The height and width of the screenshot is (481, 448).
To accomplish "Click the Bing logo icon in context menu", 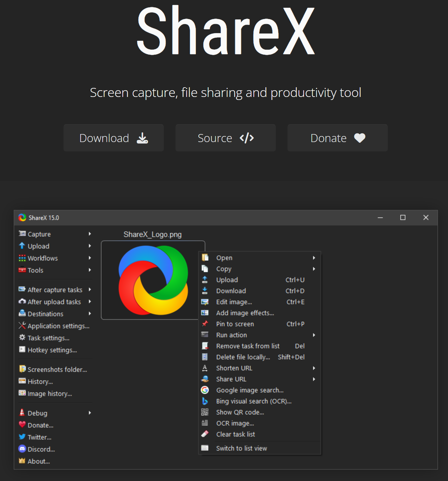I will pos(205,401).
